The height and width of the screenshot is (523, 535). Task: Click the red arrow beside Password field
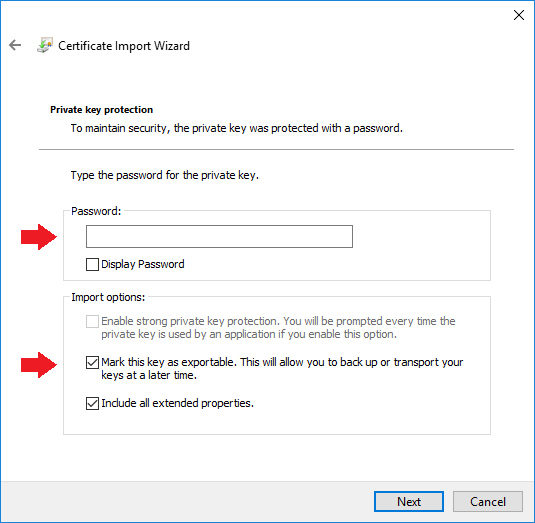pos(39,237)
